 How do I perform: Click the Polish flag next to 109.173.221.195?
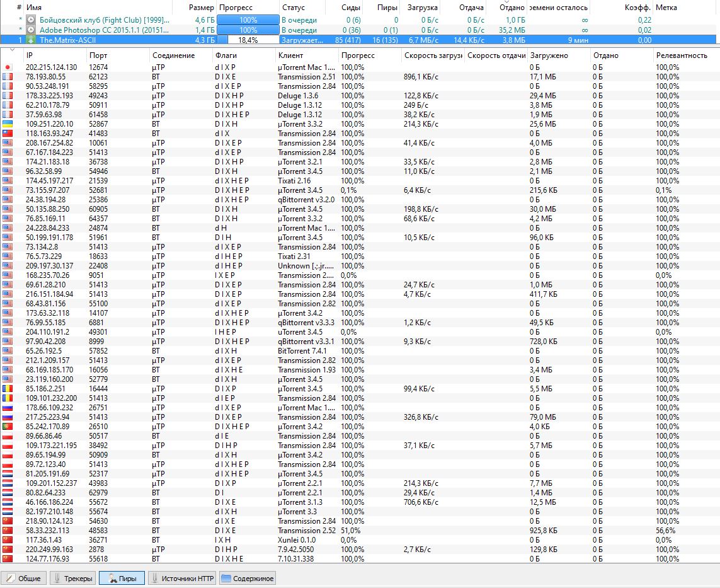point(8,445)
